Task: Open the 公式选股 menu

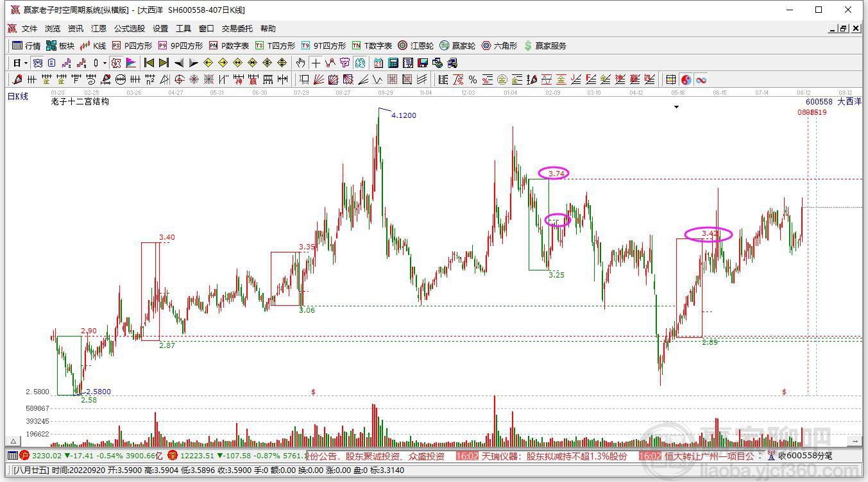Action: click(130, 29)
